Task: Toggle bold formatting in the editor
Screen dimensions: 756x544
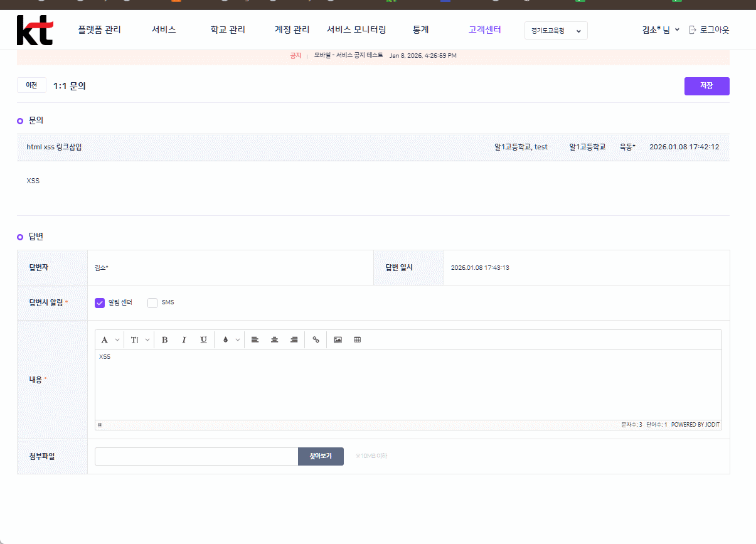Action: tap(165, 339)
